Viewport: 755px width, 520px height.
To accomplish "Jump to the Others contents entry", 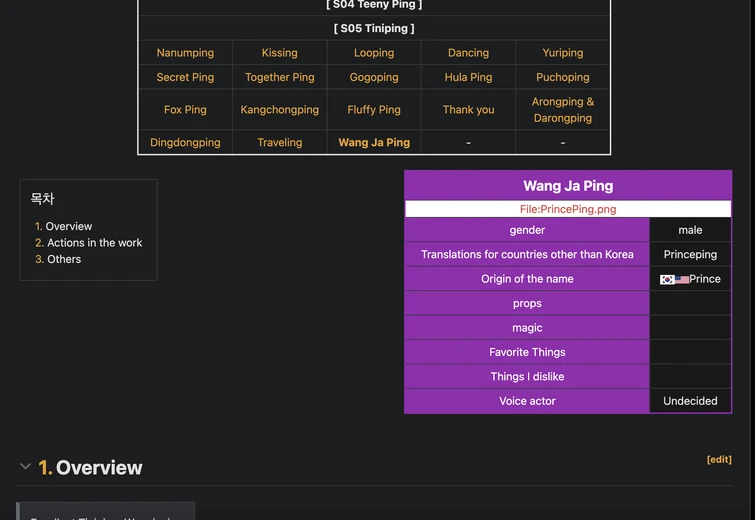I will 64,259.
